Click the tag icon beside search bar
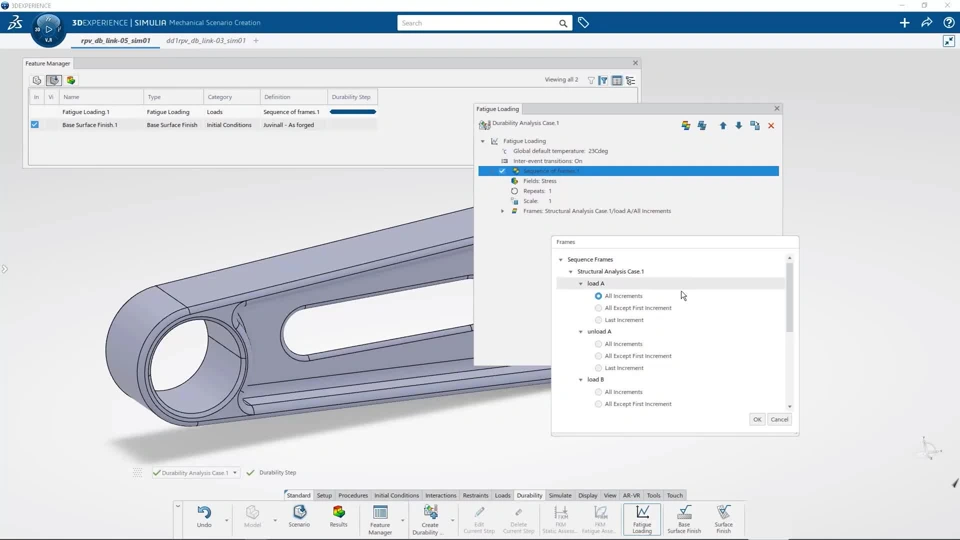Viewport: 960px width, 540px height. [x=583, y=23]
